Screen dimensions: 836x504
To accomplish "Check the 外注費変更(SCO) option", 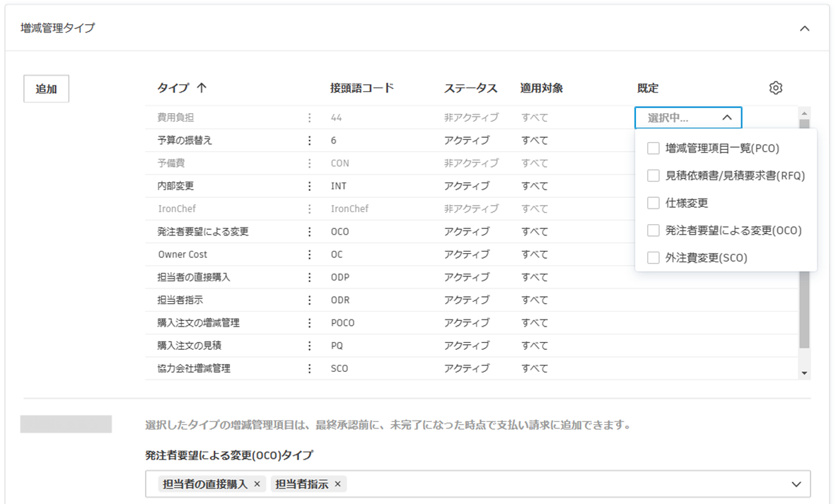I will (653, 257).
